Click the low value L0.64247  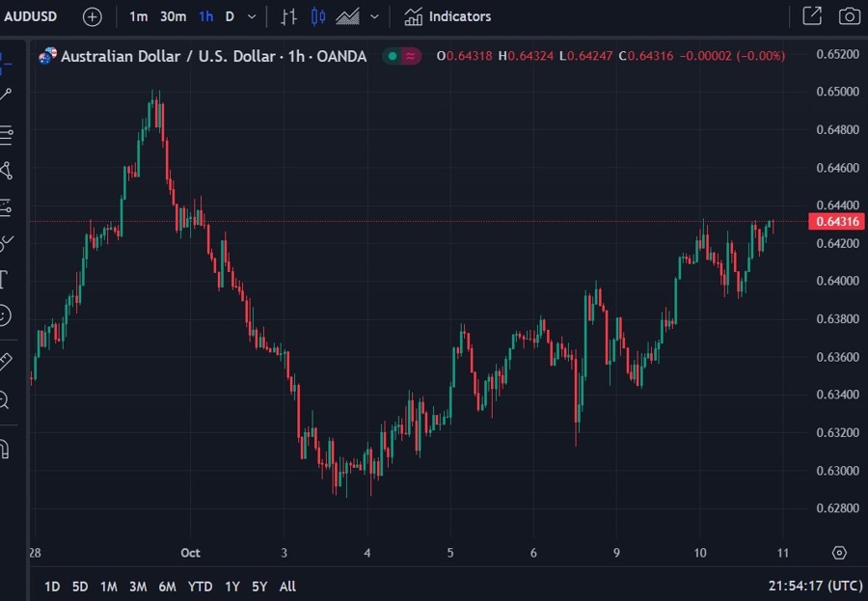point(585,56)
